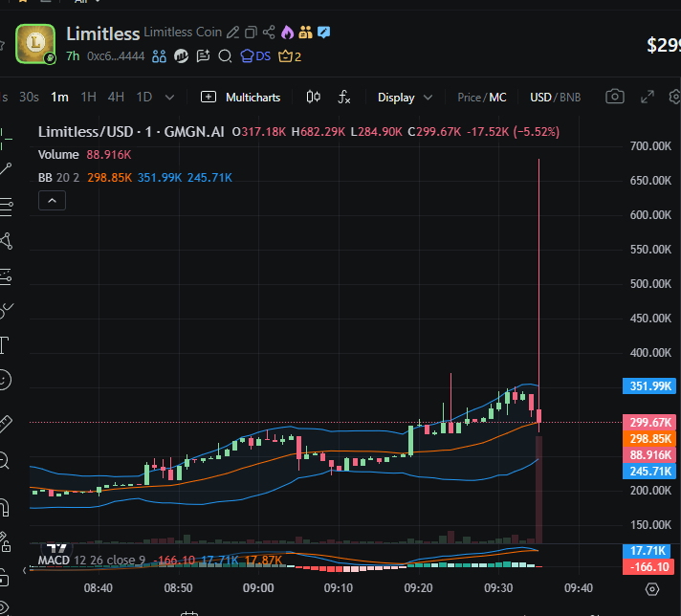The height and width of the screenshot is (616, 681).
Task: Toggle lock all drawings icon
Action: click(4, 579)
